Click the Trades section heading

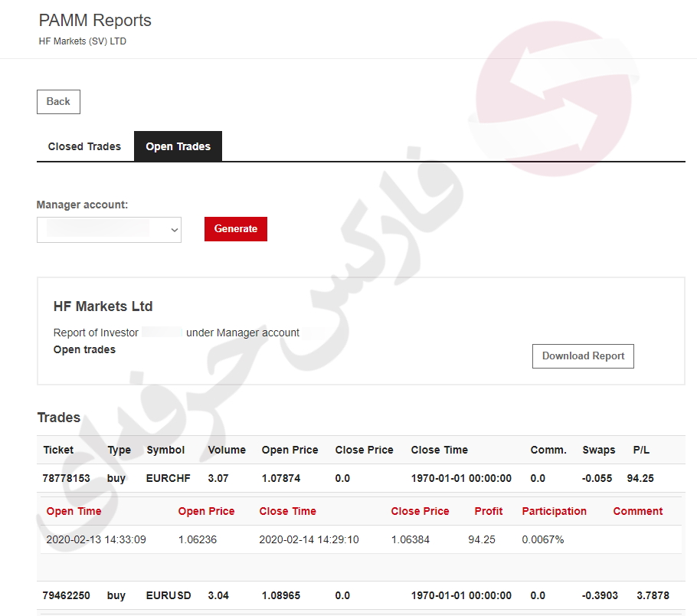tap(59, 418)
